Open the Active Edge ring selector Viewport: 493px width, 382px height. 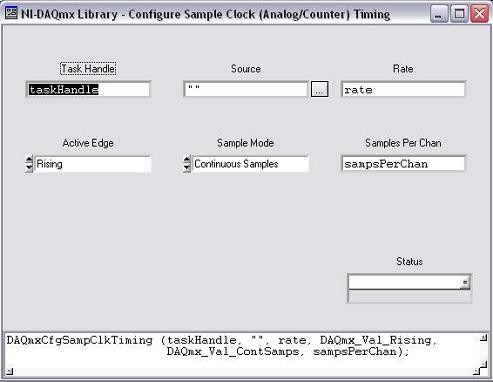pyautogui.click(x=93, y=164)
